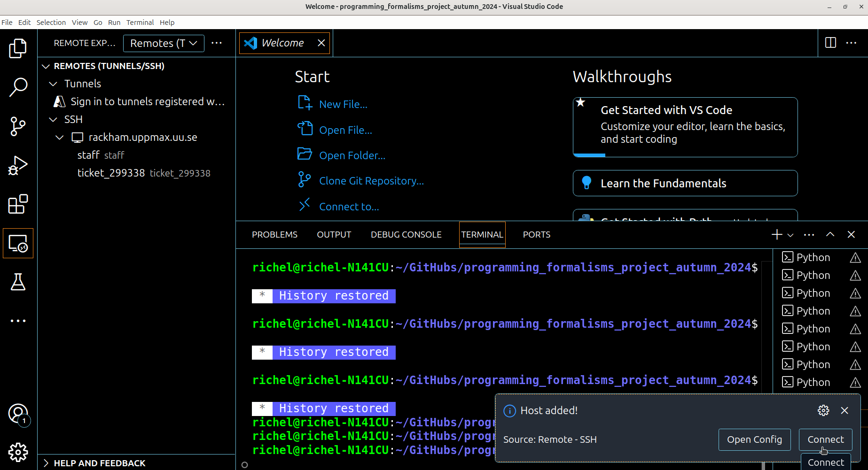868x470 pixels.
Task: Open editor more actions ellipsis
Action: tap(851, 43)
